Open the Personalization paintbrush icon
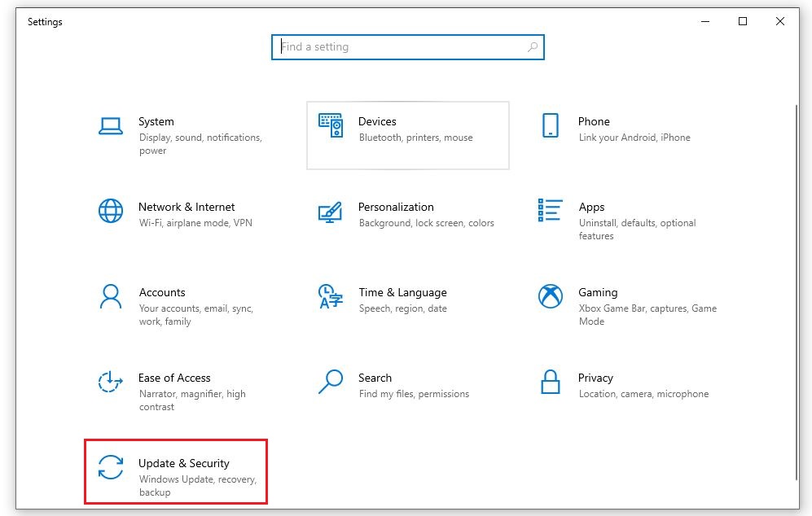The width and height of the screenshot is (812, 516). tap(331, 212)
